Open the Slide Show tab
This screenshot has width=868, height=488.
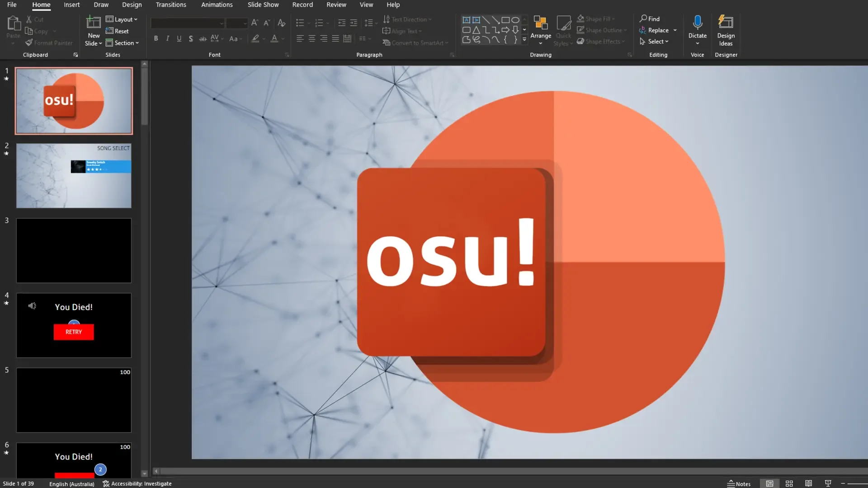point(263,5)
